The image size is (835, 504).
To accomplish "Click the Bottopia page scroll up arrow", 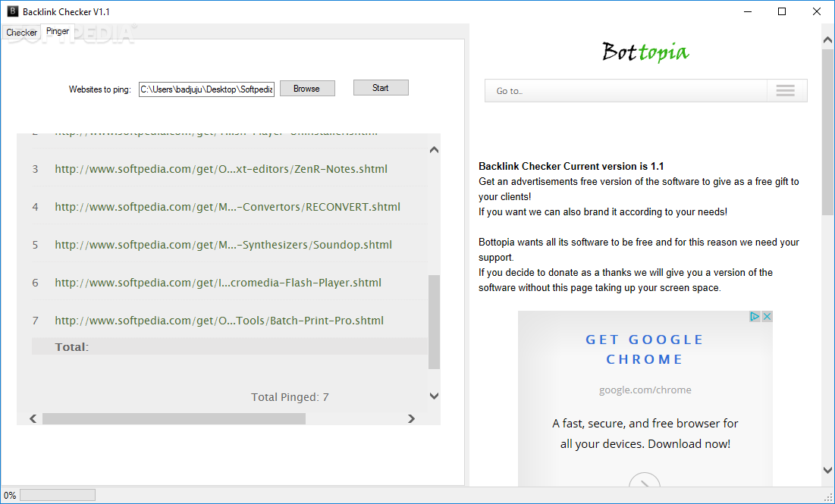I will [827, 40].
